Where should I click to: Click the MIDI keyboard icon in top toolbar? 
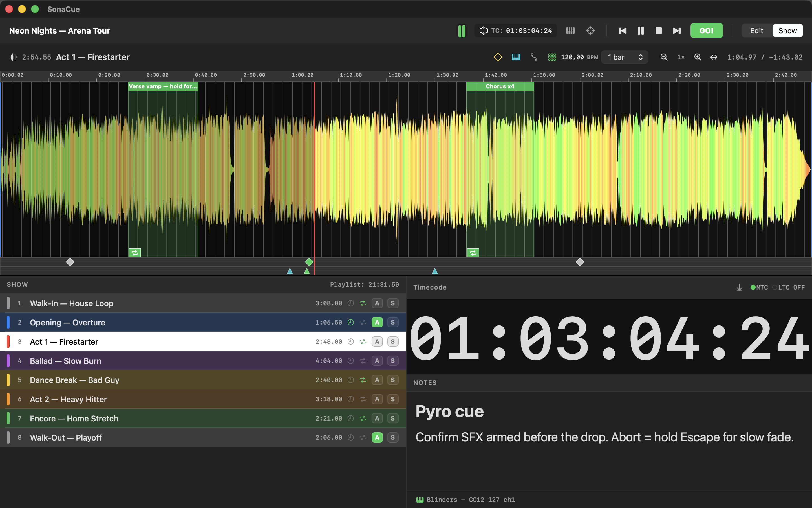coord(570,30)
